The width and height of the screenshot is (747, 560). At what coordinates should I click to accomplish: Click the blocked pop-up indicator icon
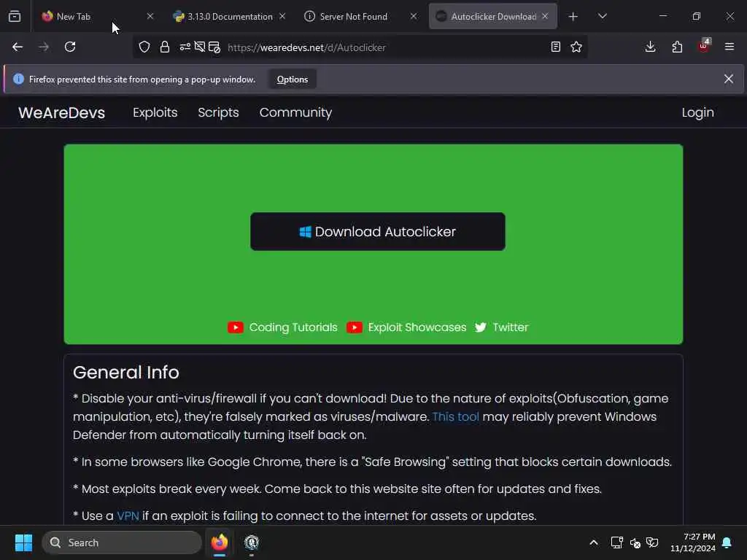(x=214, y=47)
